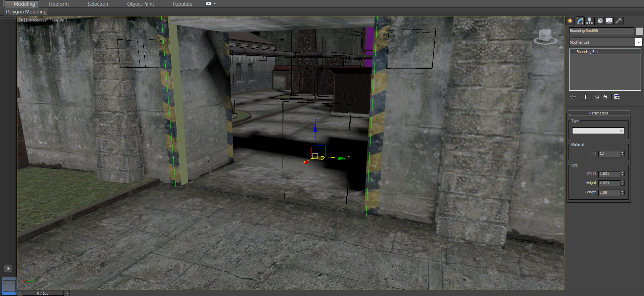Click the ViewCube in the viewport
Viewport: 644px width, 296px height.
(545, 36)
